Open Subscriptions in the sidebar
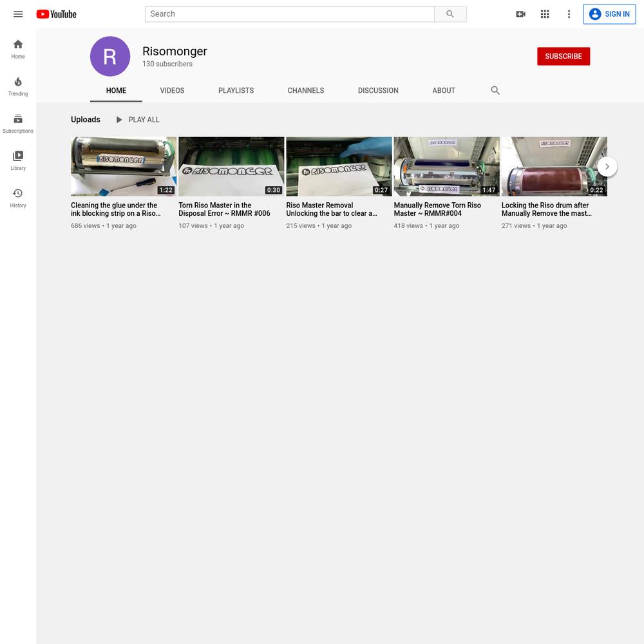Image resolution: width=644 pixels, height=644 pixels. pyautogui.click(x=18, y=124)
